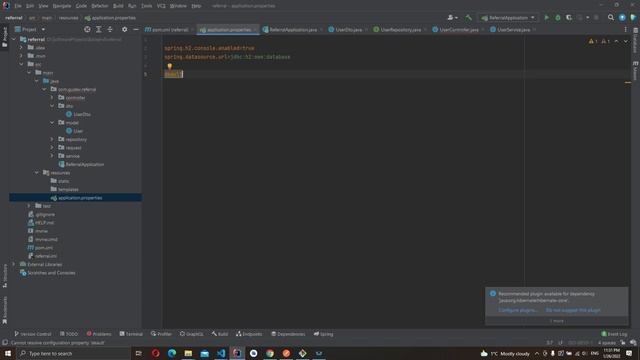640x360 pixels.
Task: Click Run with Coverage icon
Action: click(569, 18)
